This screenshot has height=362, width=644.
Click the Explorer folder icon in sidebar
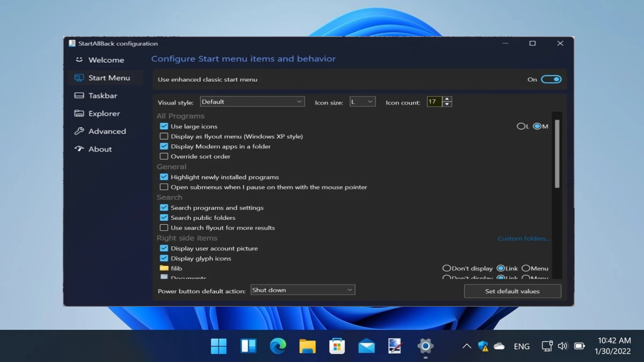click(79, 113)
